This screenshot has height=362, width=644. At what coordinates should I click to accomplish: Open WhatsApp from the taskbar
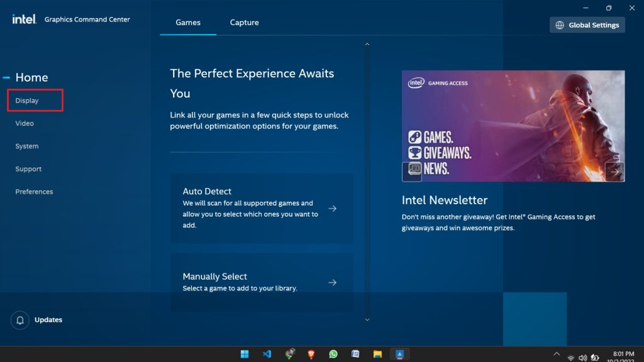333,354
